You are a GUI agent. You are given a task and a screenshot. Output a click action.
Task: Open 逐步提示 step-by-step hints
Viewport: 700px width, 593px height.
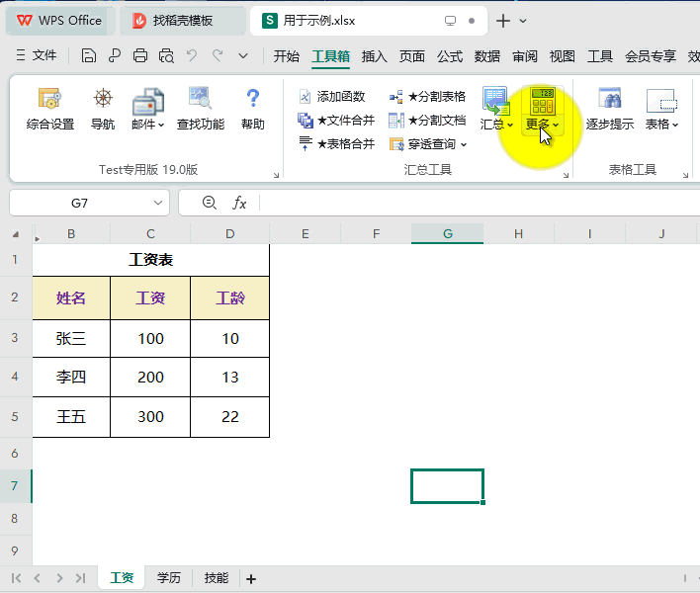[x=609, y=109]
